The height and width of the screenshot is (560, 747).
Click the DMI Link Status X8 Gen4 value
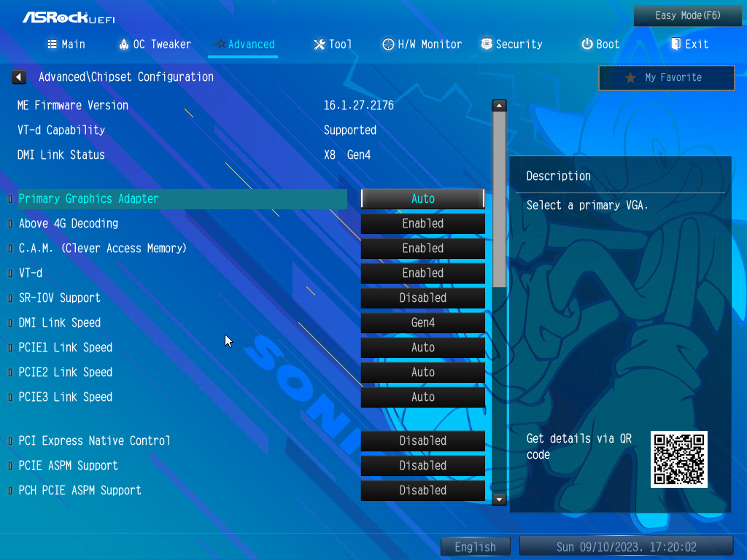347,155
